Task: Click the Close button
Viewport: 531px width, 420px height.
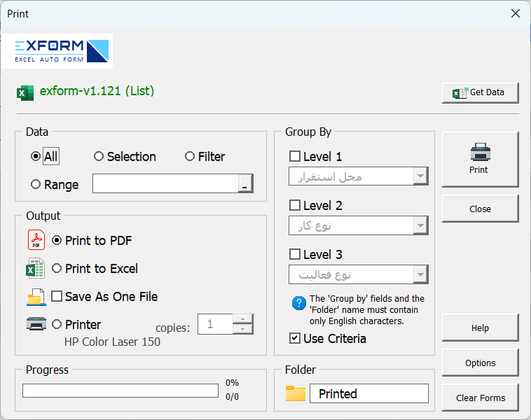Action: pyautogui.click(x=480, y=209)
